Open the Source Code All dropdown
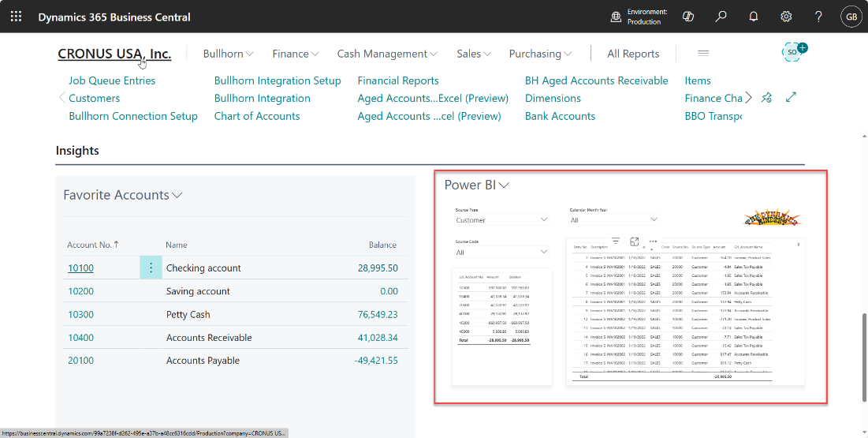Screen dimensions: 868x438 click(501, 253)
